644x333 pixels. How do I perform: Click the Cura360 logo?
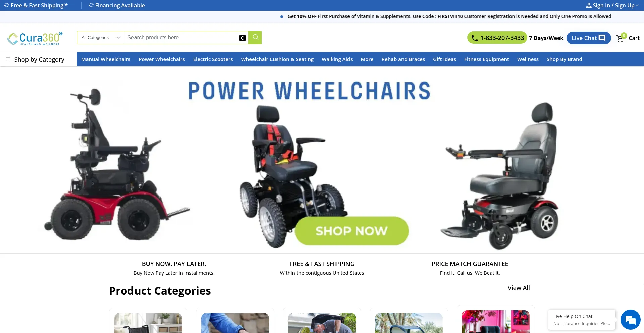pyautogui.click(x=35, y=38)
